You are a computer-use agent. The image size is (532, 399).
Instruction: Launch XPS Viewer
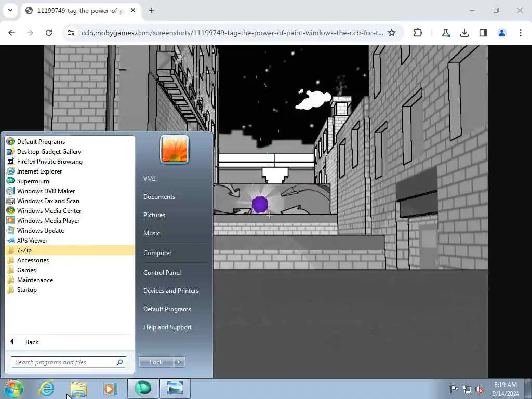pyautogui.click(x=70, y=240)
